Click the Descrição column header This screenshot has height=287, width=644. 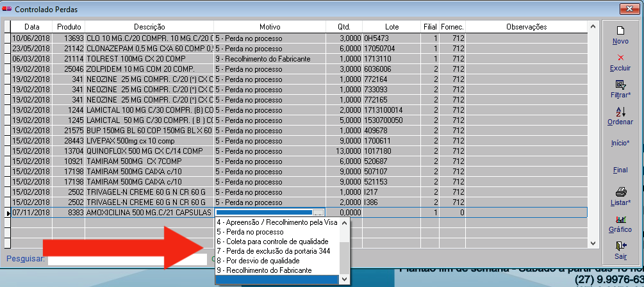(149, 27)
